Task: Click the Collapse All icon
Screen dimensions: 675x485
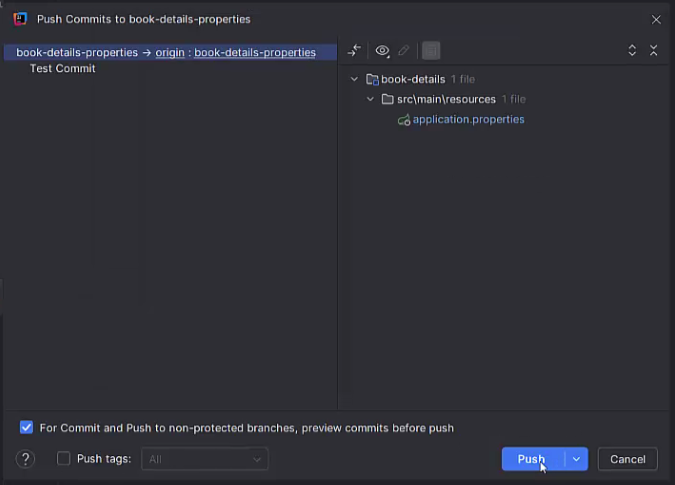Action: [x=653, y=50]
